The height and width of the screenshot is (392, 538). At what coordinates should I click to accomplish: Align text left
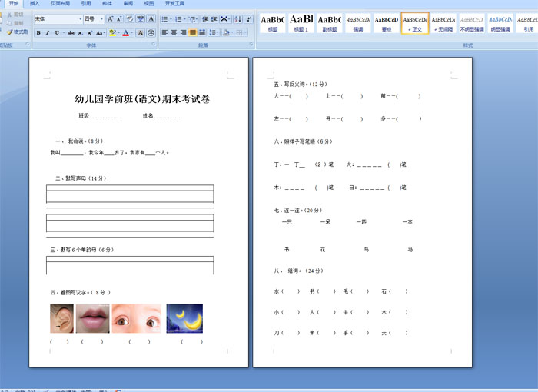pos(164,32)
